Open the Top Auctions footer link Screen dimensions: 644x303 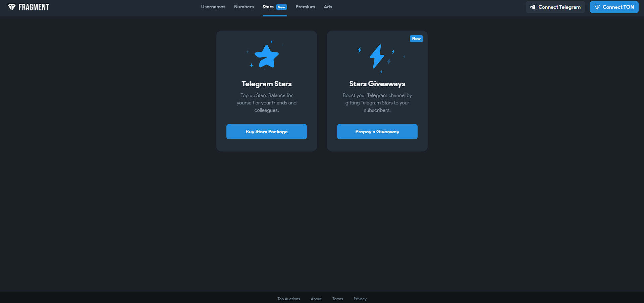[x=289, y=299]
